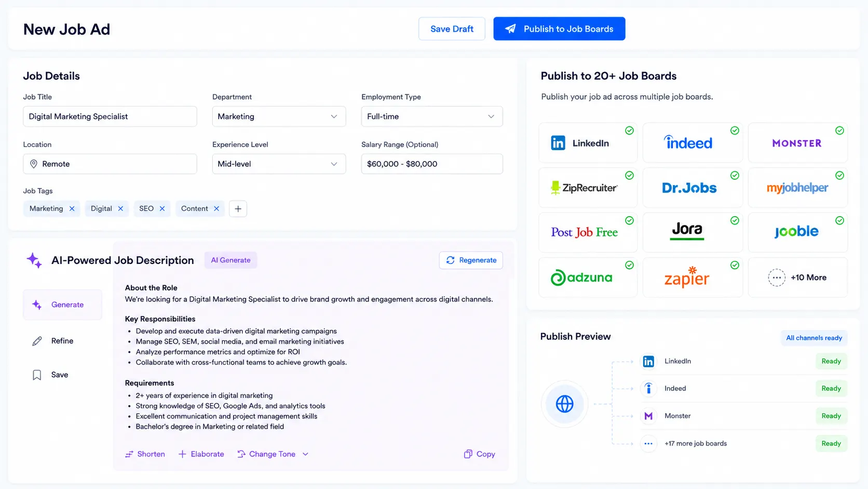Screen dimensions: 868x489
Task: Select the Adzuna job board card
Action: click(588, 277)
